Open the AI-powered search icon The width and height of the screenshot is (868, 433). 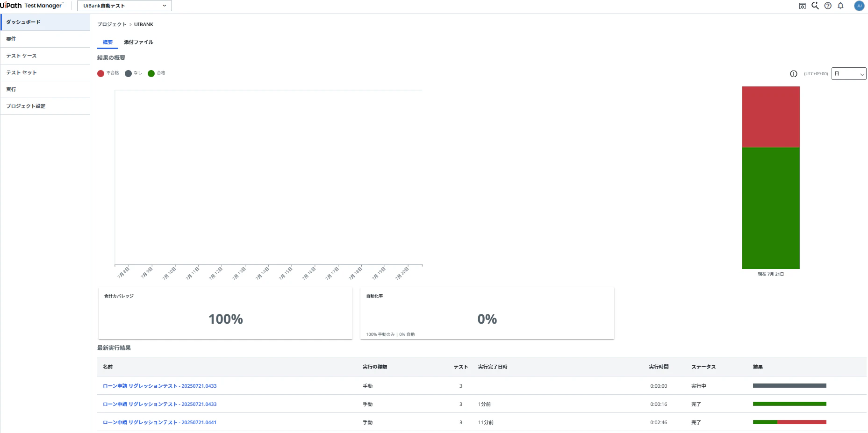coord(815,6)
